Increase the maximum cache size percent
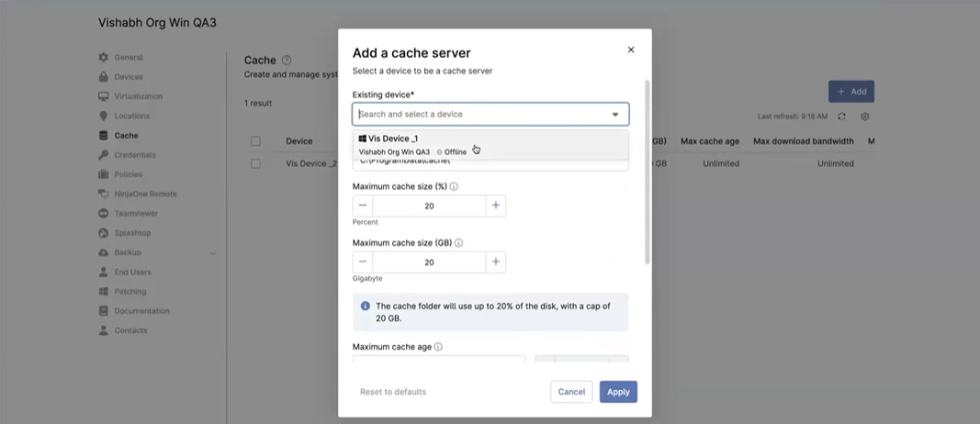Image resolution: width=980 pixels, height=424 pixels. [x=496, y=206]
